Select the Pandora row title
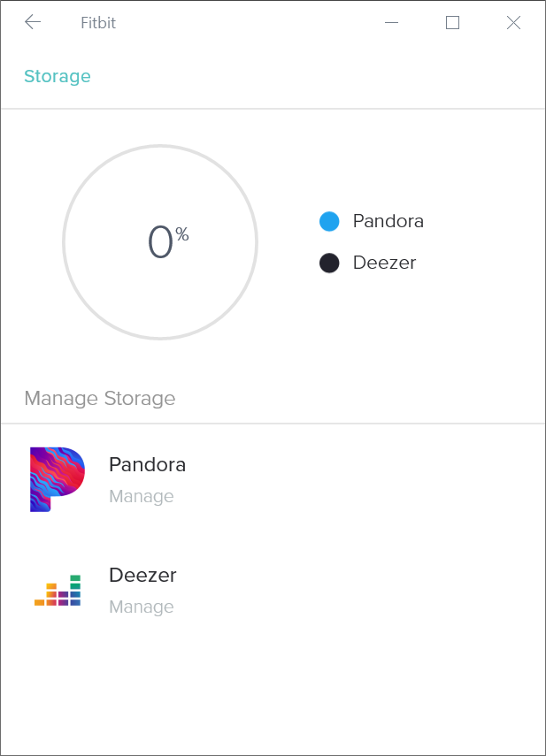This screenshot has height=756, width=546. tap(147, 465)
